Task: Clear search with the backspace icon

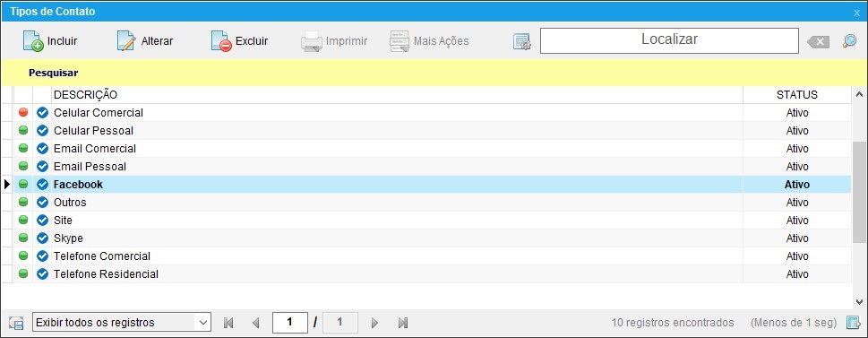Action: [818, 41]
